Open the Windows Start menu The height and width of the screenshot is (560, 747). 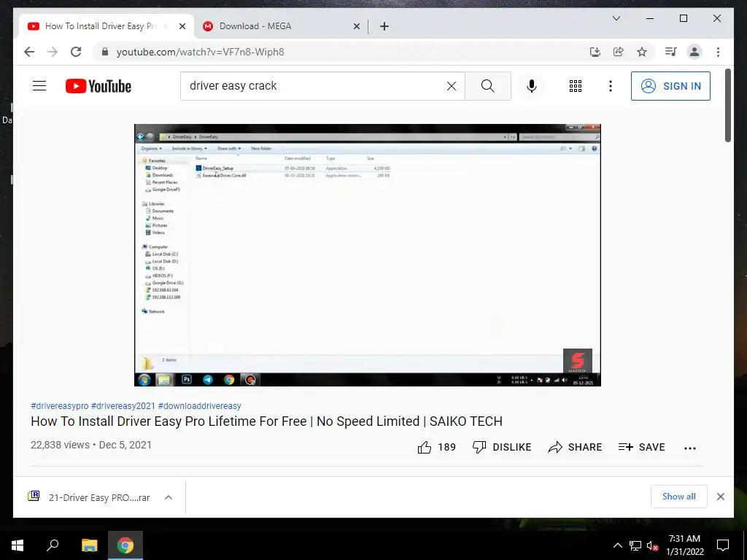(x=18, y=545)
